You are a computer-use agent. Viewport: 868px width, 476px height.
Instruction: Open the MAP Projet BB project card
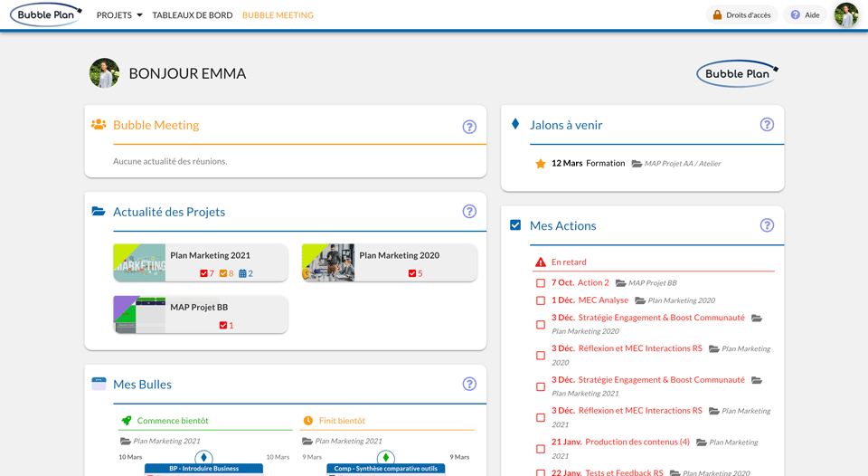(x=201, y=314)
